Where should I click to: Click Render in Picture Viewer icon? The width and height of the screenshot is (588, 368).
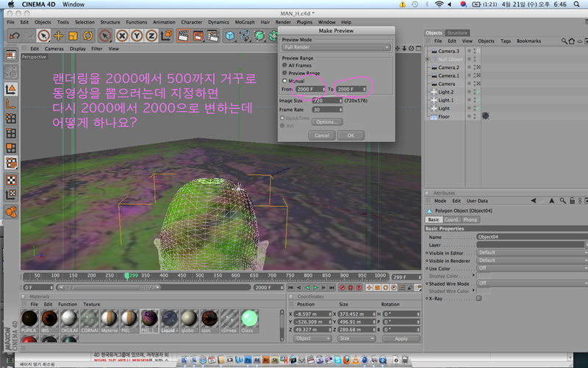tap(198, 35)
